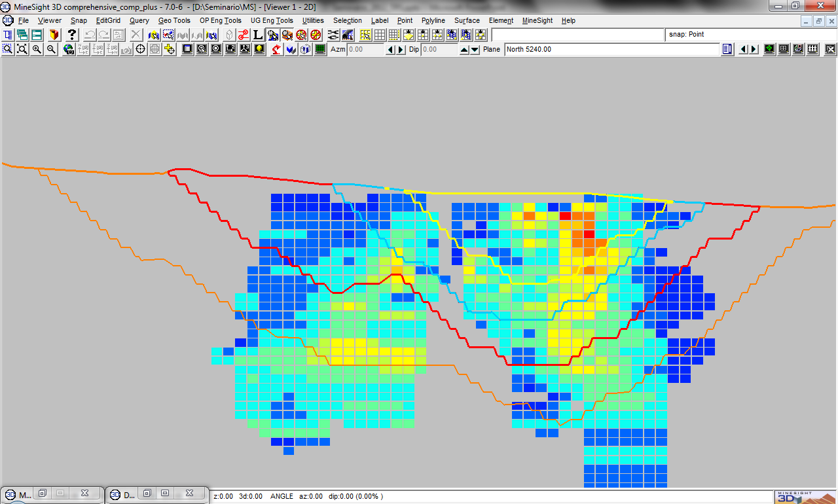
Task: Click the Dip value input field
Action: (439, 49)
